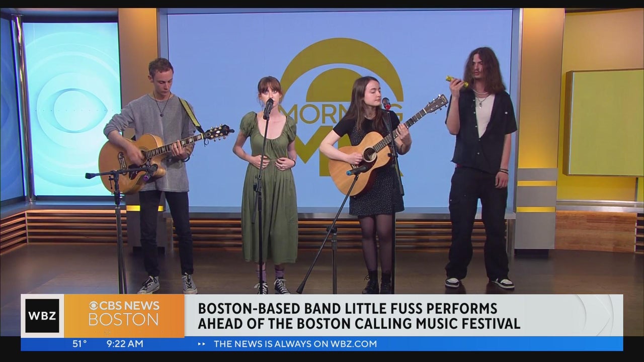The width and height of the screenshot is (644, 362).
Task: Click the blue ticker bar at bottom
Action: [321, 344]
